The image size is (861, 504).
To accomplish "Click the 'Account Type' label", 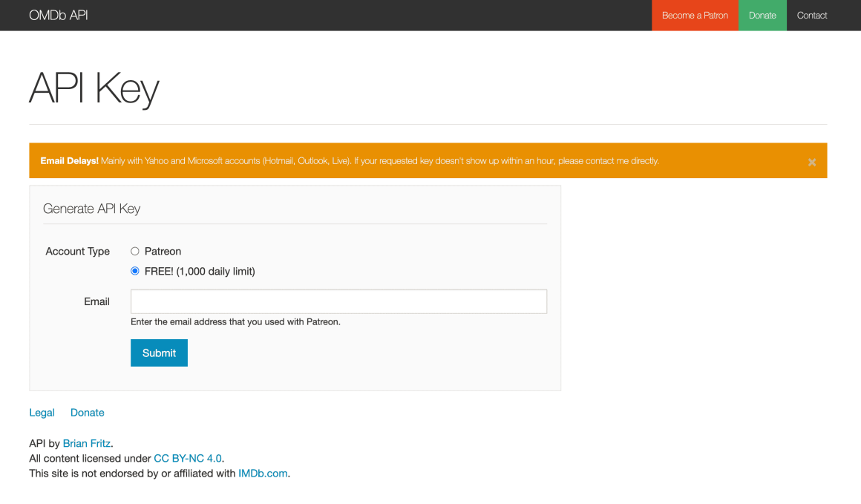I will [x=78, y=252].
